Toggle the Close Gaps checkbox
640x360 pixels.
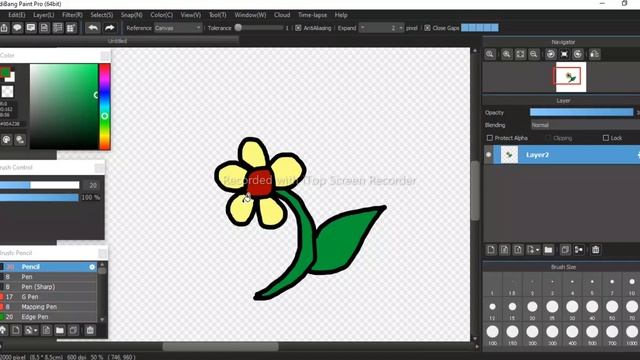click(x=427, y=28)
